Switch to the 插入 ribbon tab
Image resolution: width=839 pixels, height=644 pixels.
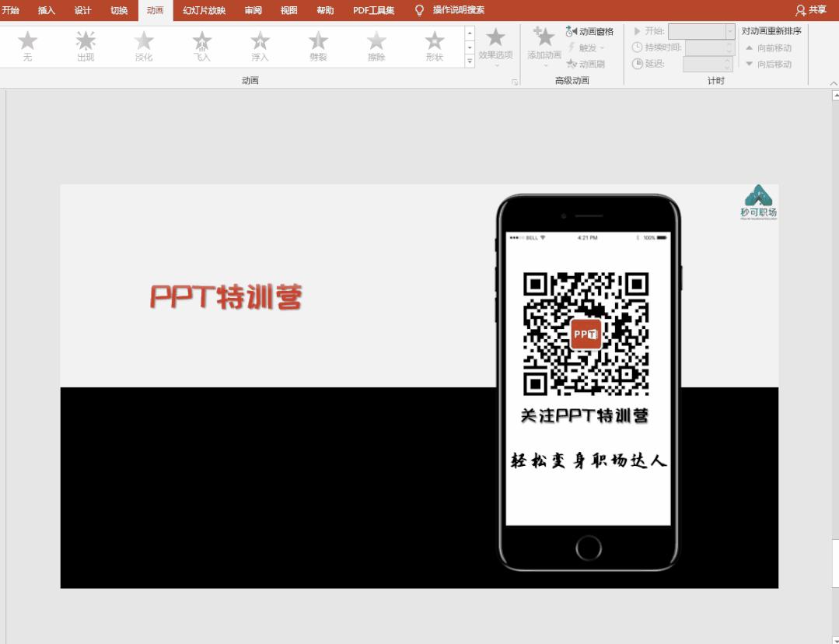[46, 10]
